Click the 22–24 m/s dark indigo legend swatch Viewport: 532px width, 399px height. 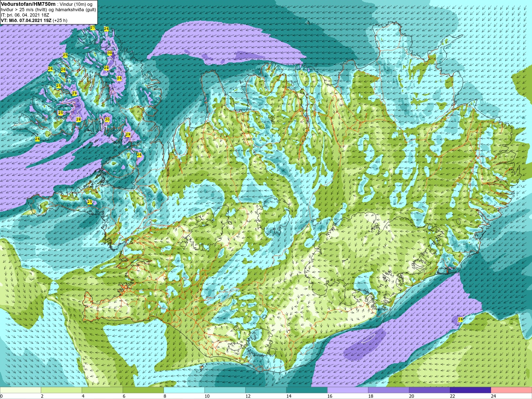470,390
